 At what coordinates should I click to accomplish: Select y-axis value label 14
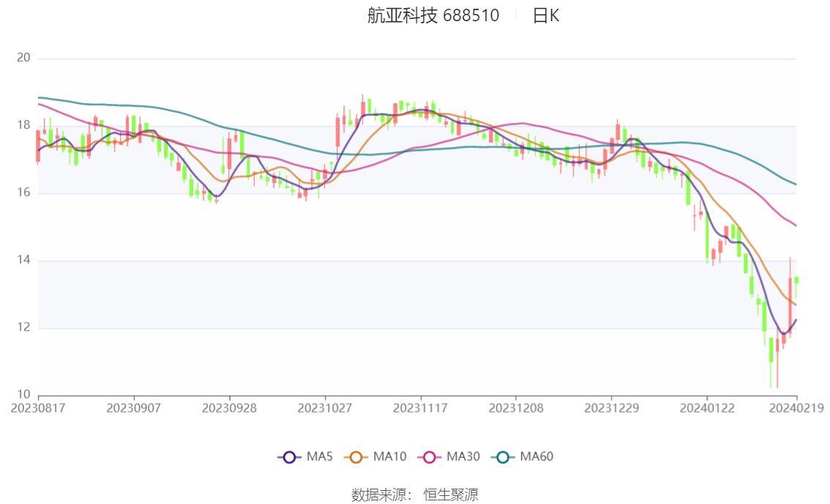24,260
